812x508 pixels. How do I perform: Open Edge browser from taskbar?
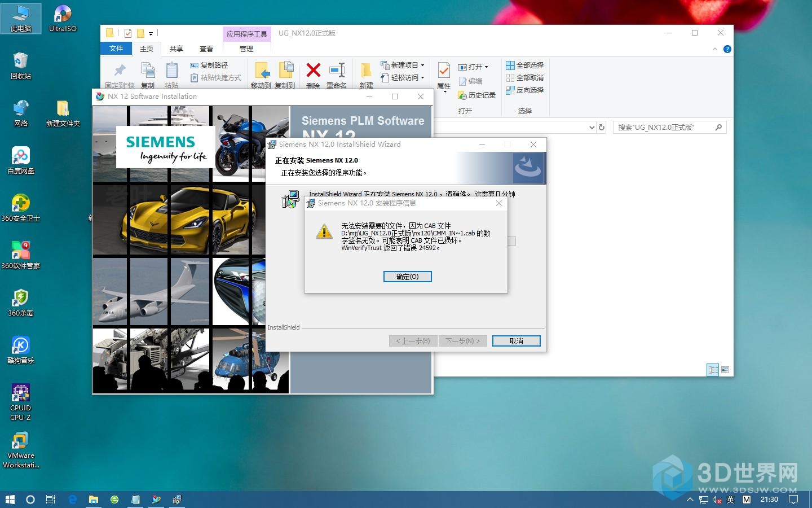(72, 500)
